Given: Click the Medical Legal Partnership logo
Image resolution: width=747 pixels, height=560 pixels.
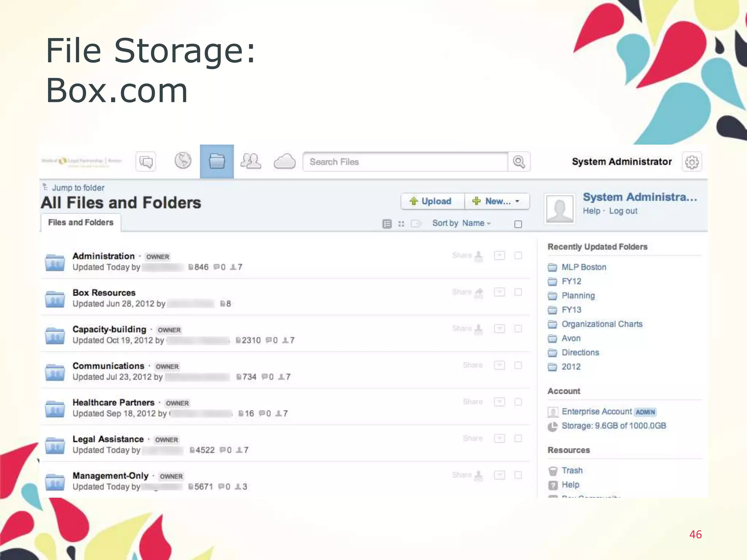Looking at the screenshot, I should pyautogui.click(x=82, y=161).
